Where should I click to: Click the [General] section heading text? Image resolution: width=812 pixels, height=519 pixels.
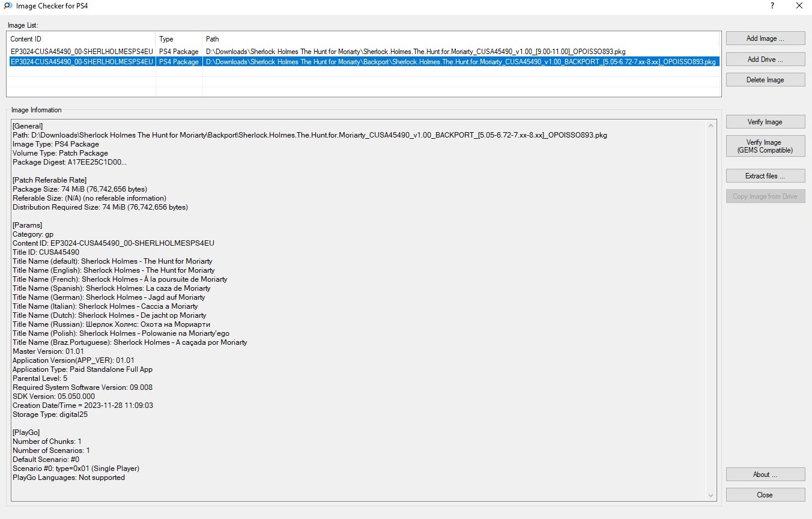pos(28,126)
